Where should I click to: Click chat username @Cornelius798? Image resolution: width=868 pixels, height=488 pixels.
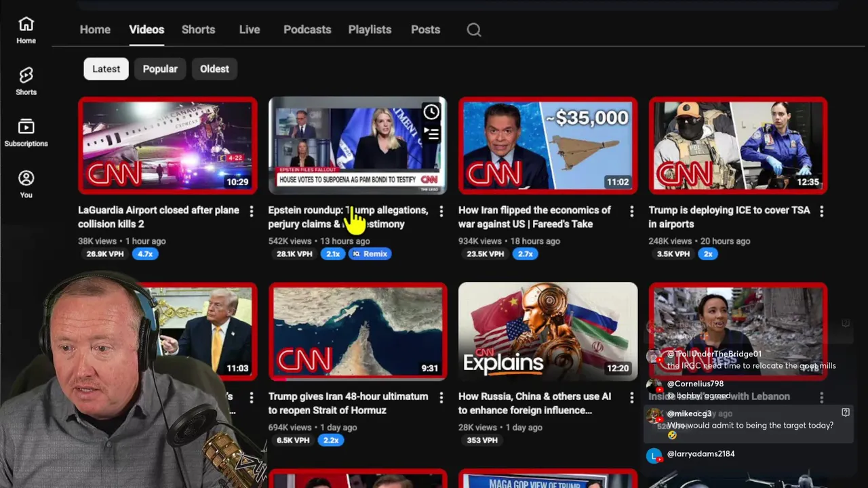695,384
